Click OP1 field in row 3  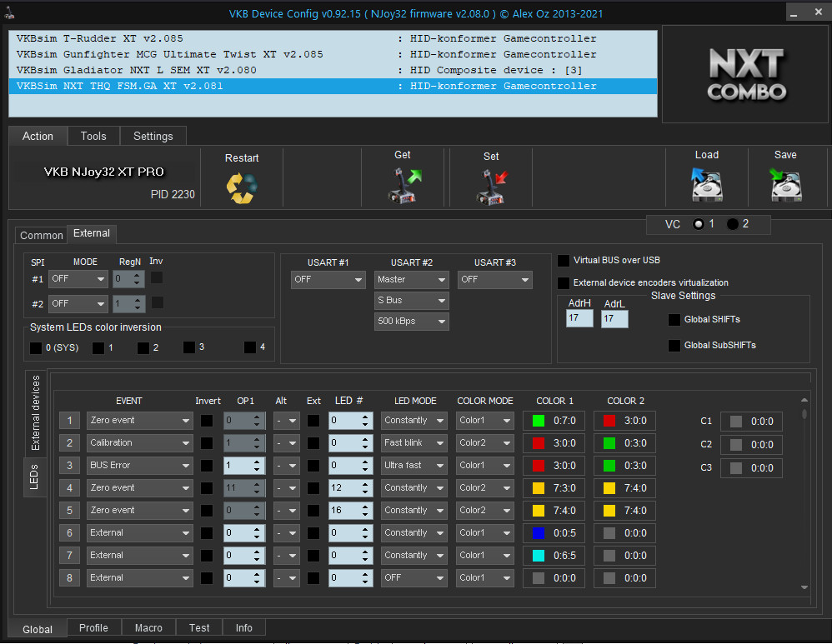(x=244, y=466)
